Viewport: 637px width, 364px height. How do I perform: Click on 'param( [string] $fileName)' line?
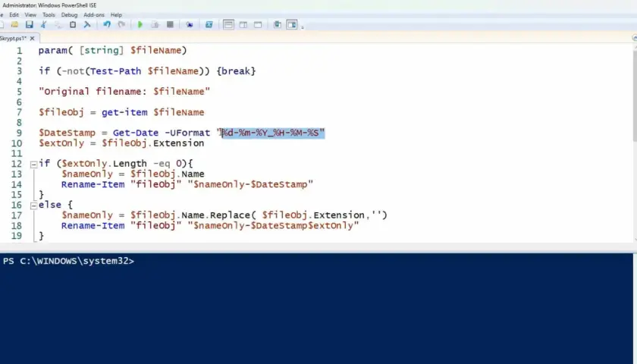[x=112, y=50]
